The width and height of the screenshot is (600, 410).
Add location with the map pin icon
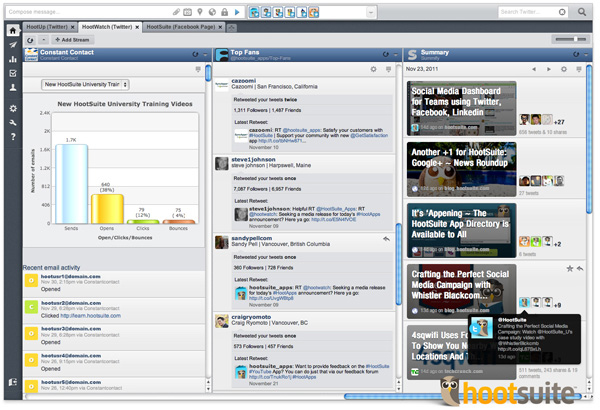pos(200,12)
